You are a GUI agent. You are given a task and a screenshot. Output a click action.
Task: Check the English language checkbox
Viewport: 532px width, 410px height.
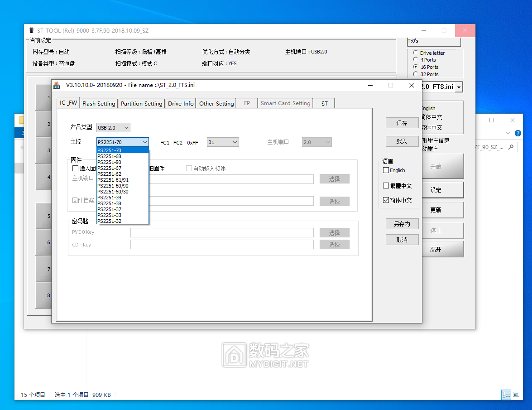pos(386,170)
